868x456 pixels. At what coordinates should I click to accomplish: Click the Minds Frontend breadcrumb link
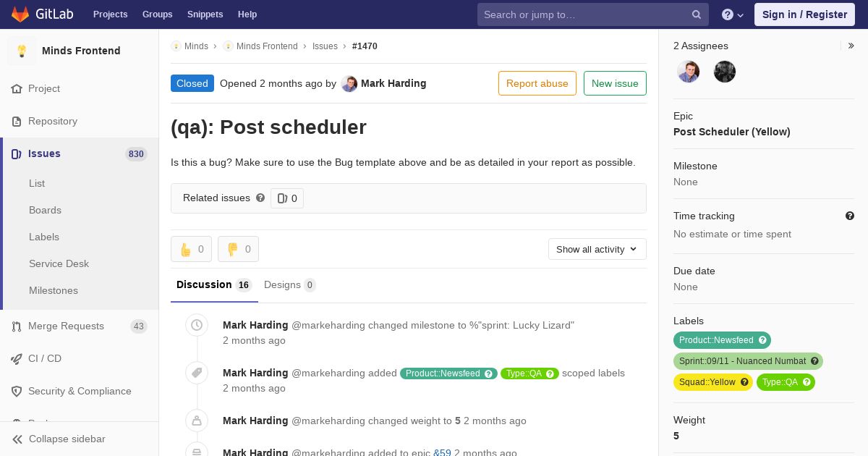pyautogui.click(x=267, y=46)
